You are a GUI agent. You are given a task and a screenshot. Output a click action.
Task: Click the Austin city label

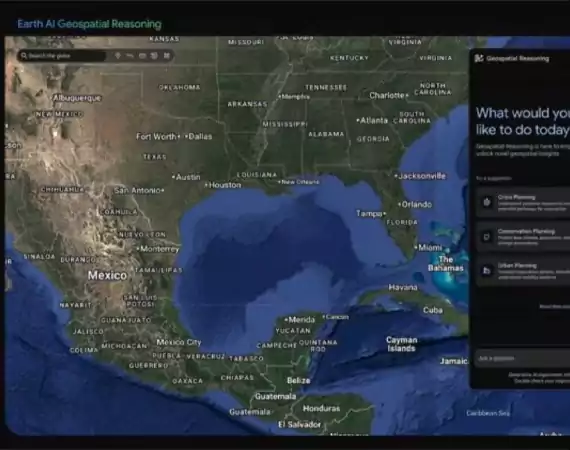click(x=188, y=177)
